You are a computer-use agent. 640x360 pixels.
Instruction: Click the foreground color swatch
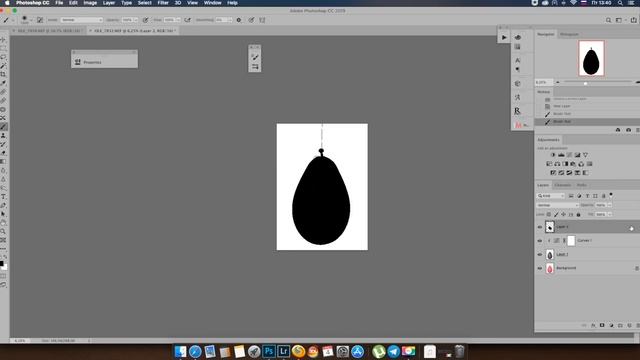click(2, 264)
